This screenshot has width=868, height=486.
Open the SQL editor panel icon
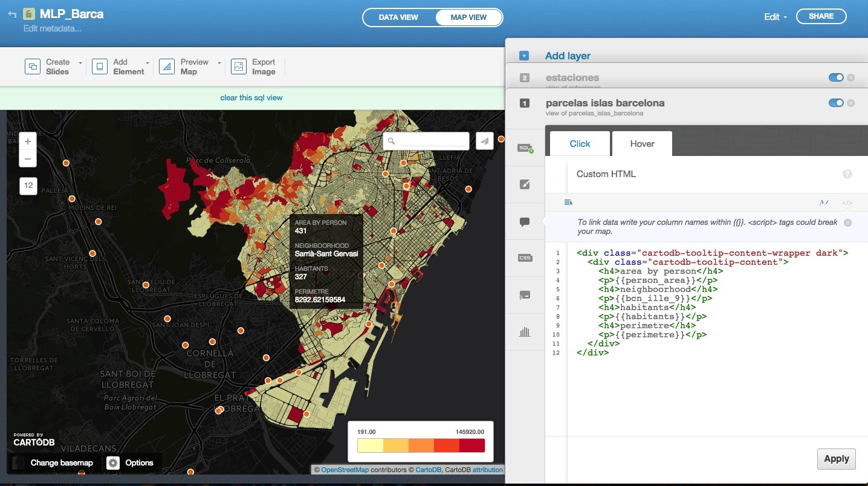click(x=525, y=147)
